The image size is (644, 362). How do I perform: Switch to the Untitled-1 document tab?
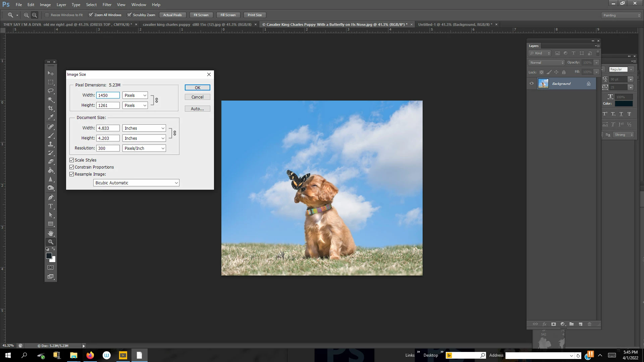455,24
